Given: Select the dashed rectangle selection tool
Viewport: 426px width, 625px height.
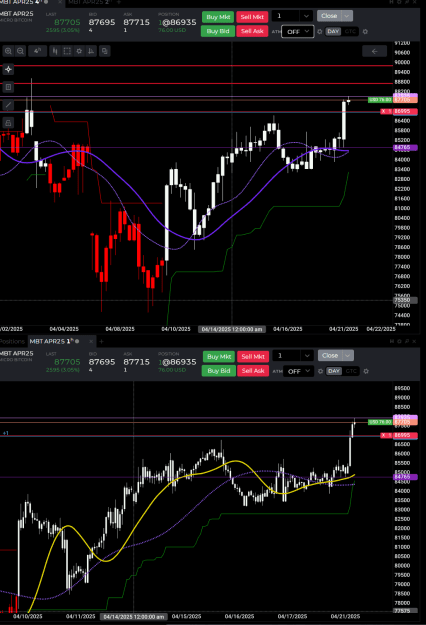Looking at the screenshot, I should pos(67,51).
